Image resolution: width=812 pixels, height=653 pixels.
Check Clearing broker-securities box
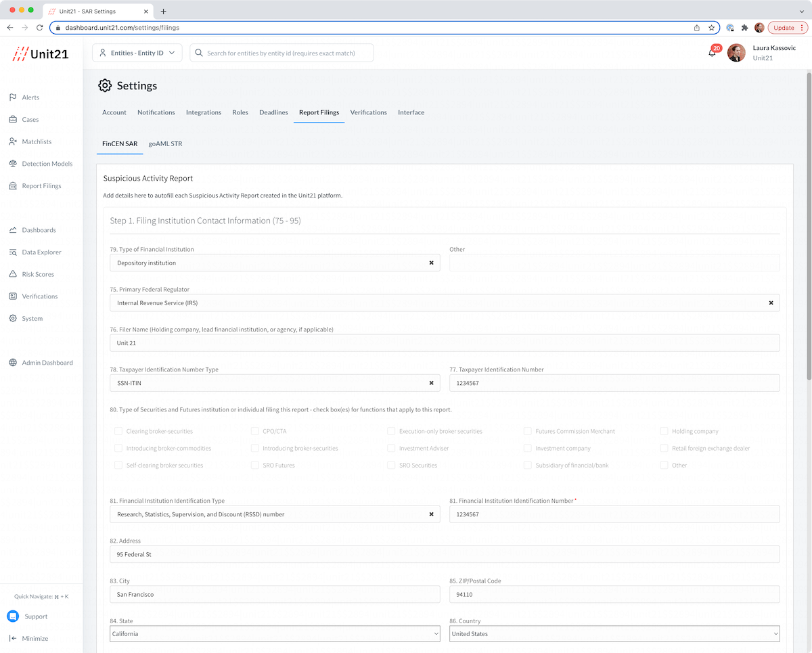(x=118, y=431)
